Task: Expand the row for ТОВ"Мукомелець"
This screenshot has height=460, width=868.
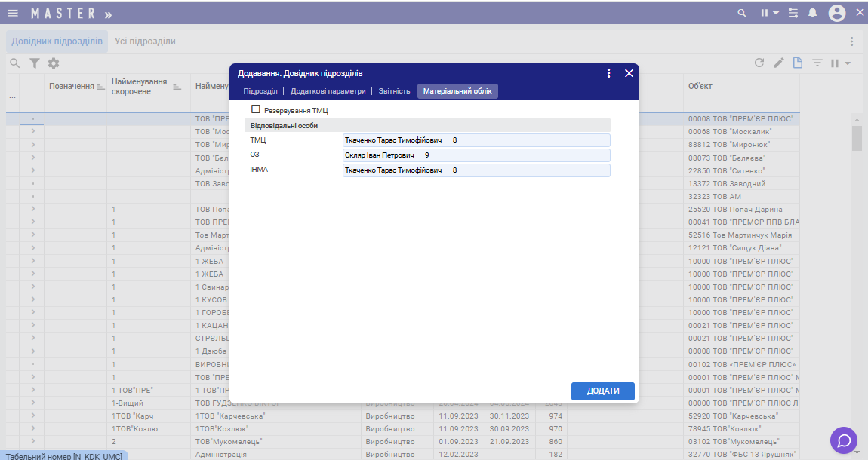Action: [x=32, y=441]
